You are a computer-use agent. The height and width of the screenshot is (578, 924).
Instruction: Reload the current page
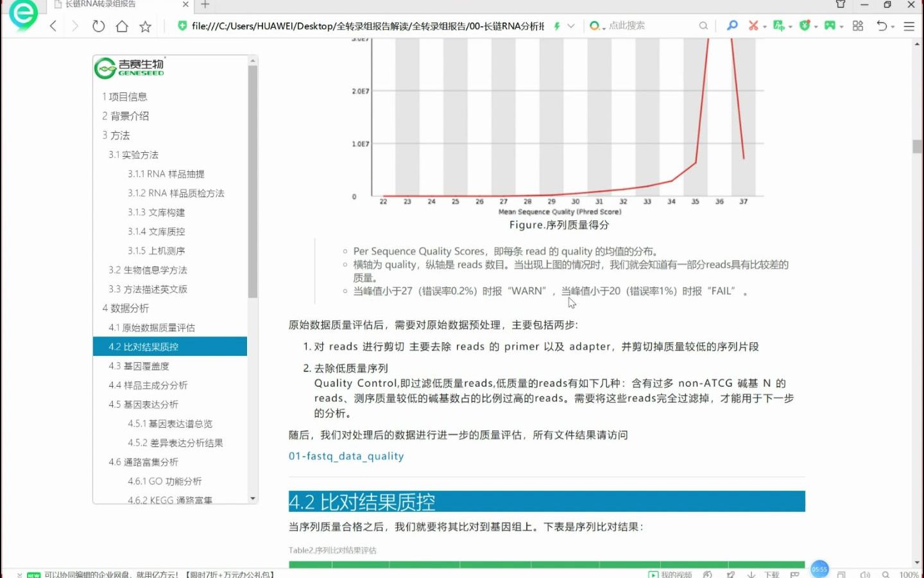(x=98, y=26)
